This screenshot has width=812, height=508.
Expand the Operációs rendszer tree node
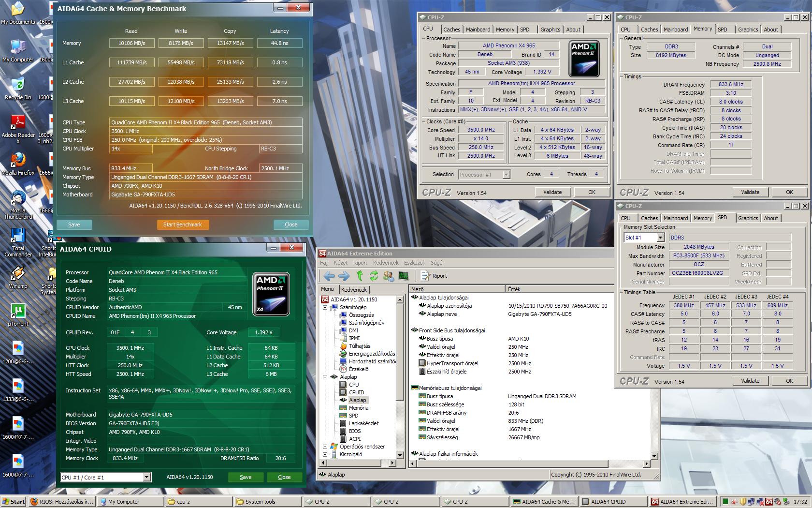click(325, 447)
